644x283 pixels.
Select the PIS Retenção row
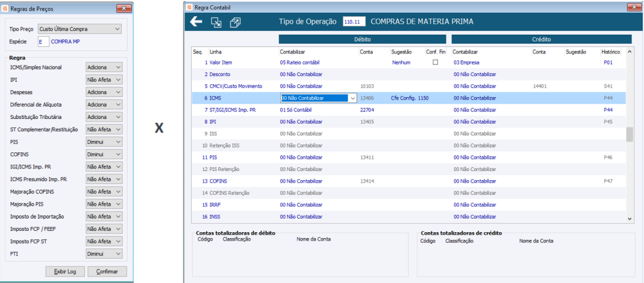coord(409,169)
